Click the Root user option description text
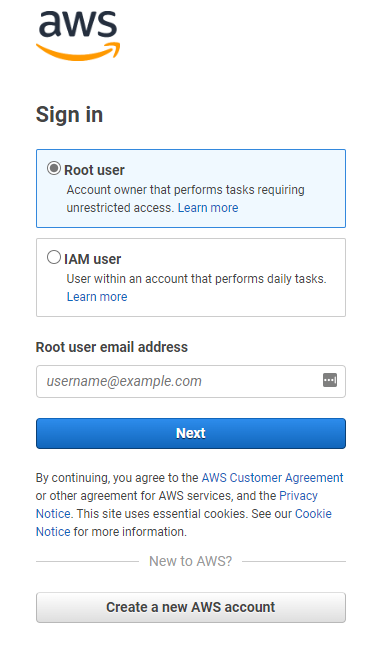This screenshot has height=659, width=384. click(185, 199)
